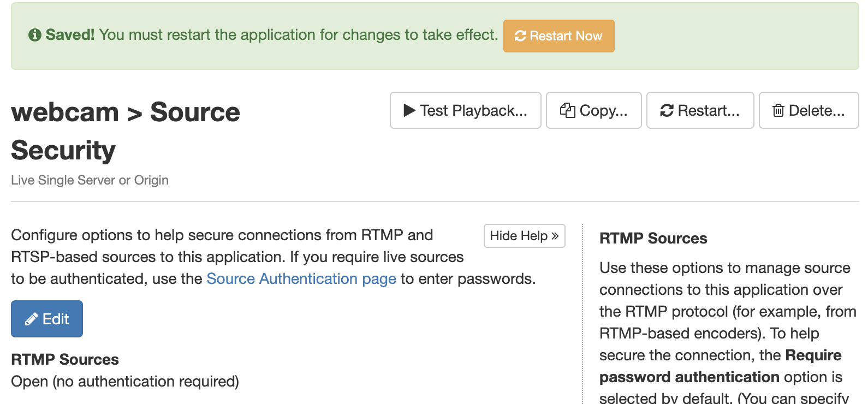Hit the circular arrows icon on Restart...
Image resolution: width=868 pixels, height=404 pixels.
click(x=667, y=110)
